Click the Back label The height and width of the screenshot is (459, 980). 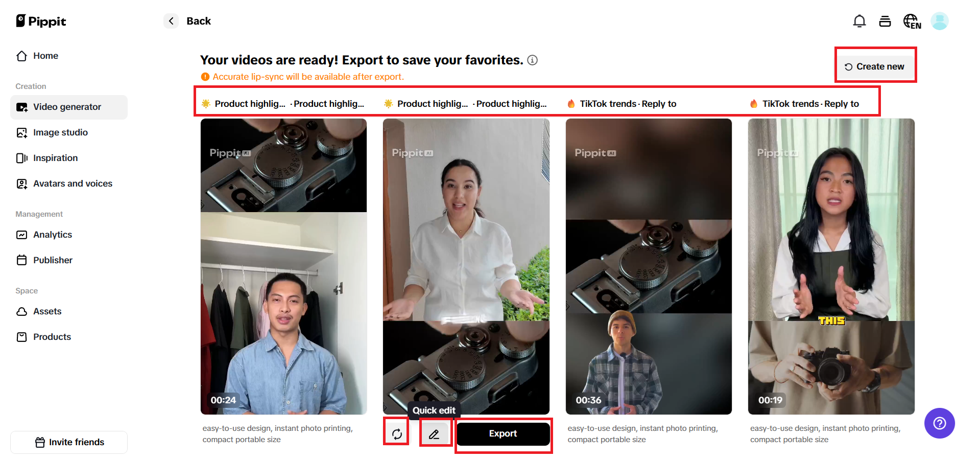pos(199,21)
